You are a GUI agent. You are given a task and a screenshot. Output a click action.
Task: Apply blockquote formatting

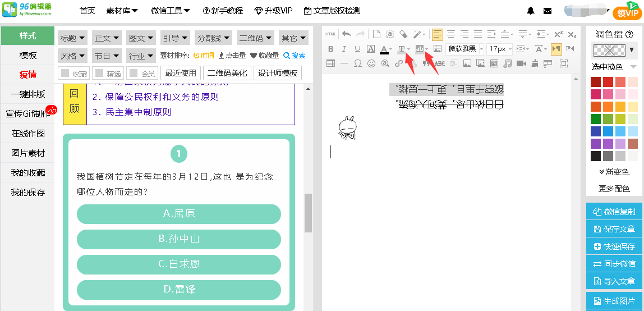point(426,63)
